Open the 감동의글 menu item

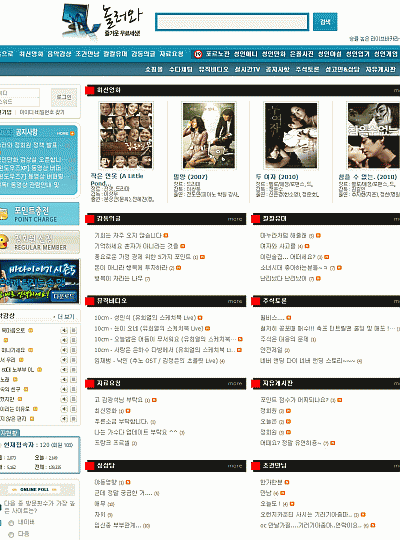143,54
